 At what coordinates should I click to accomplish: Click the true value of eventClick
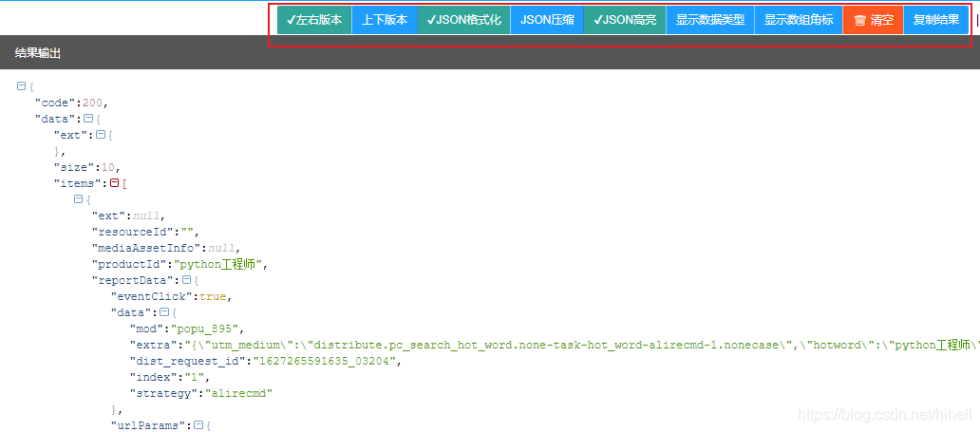click(x=212, y=297)
